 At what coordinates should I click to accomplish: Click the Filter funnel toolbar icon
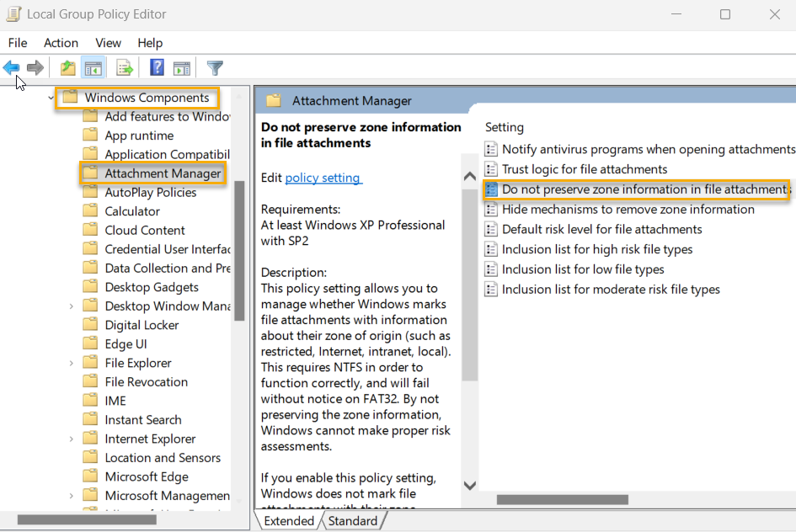click(215, 67)
